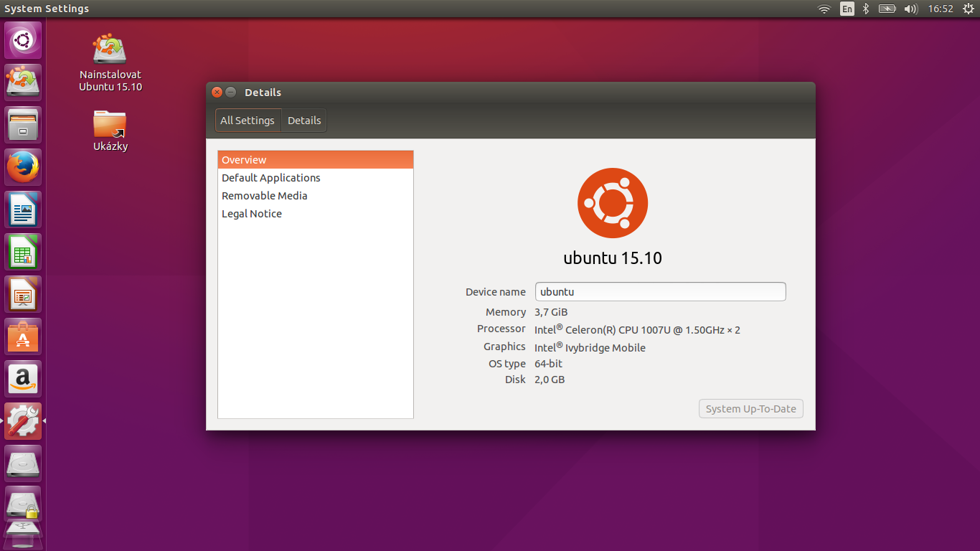Open the Wi-Fi network indicator

coord(824,9)
